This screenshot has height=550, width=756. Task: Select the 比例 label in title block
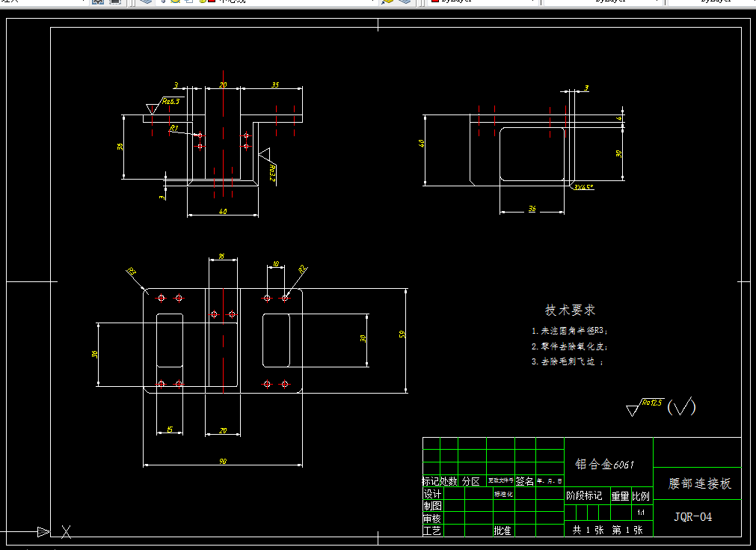tap(641, 496)
